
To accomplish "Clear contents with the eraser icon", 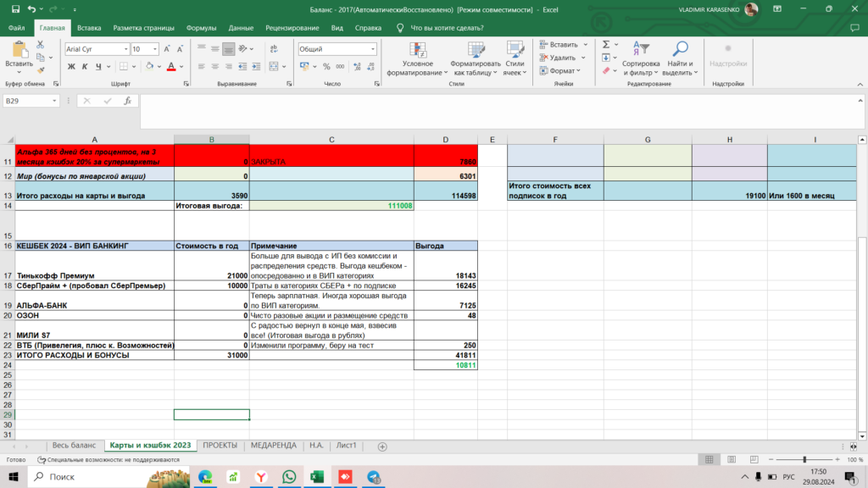I will point(606,71).
